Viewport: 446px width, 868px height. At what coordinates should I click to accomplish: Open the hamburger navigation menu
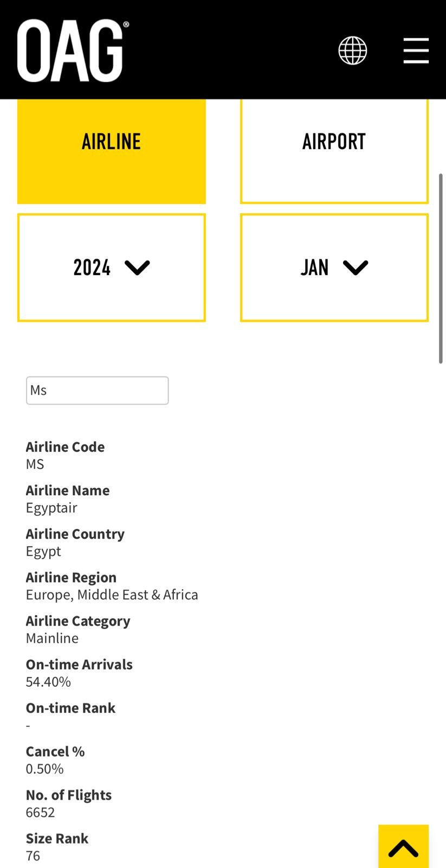(x=416, y=51)
